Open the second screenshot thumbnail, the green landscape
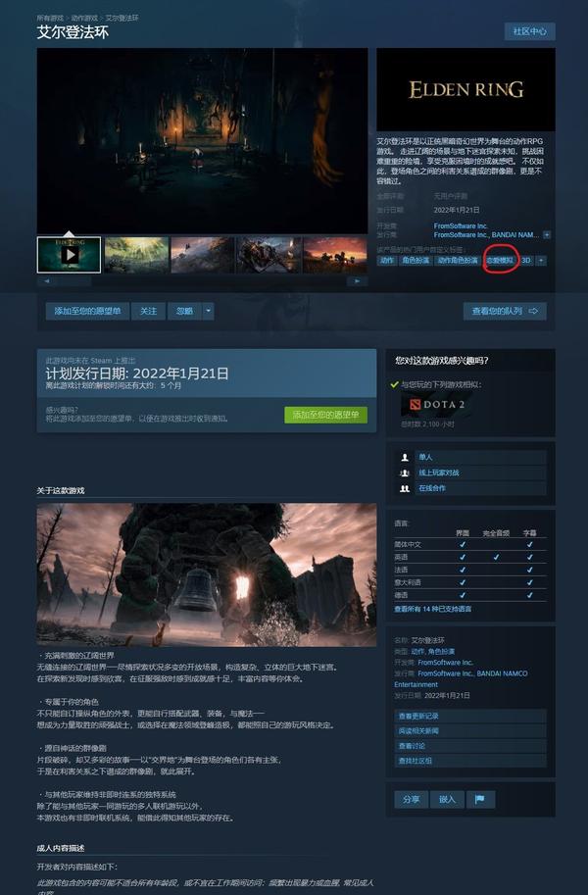Image resolution: width=588 pixels, height=895 pixels. click(x=136, y=255)
